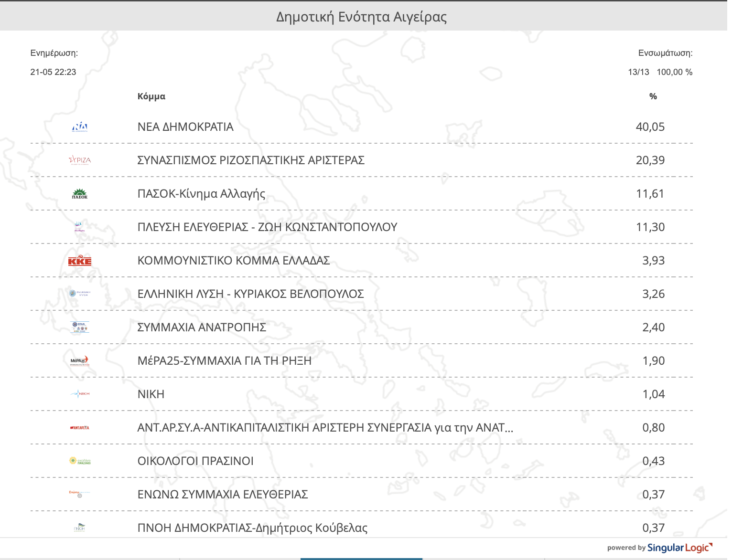Click the Elliniki Lysi party logo
The height and width of the screenshot is (560, 732).
(80, 294)
